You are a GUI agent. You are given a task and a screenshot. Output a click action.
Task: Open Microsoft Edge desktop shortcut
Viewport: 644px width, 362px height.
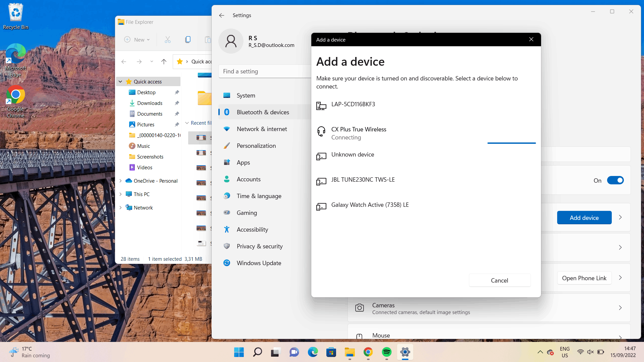pyautogui.click(x=15, y=60)
